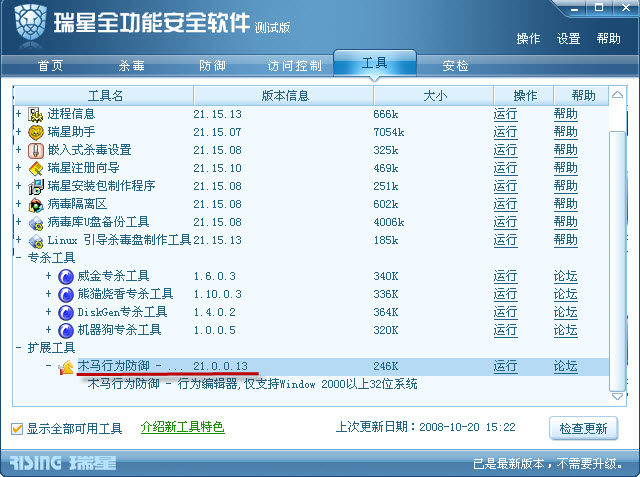Image resolution: width=640 pixels, height=477 pixels.
Task: Click the 版本信息 column header
Action: [284, 96]
